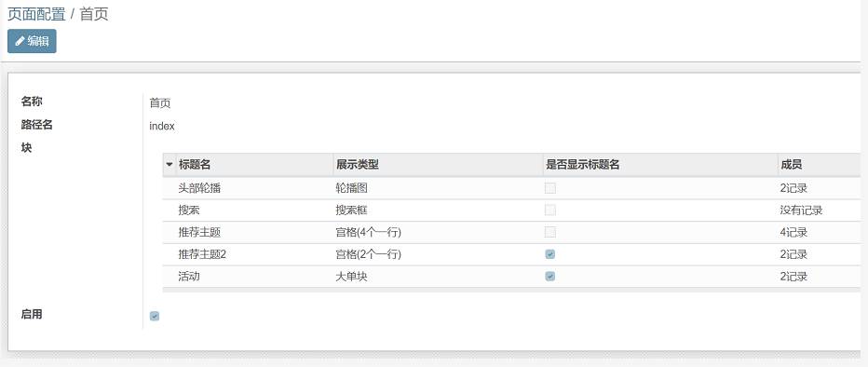
Task: Click 没有记录 in the 搜索 row
Action: point(801,211)
